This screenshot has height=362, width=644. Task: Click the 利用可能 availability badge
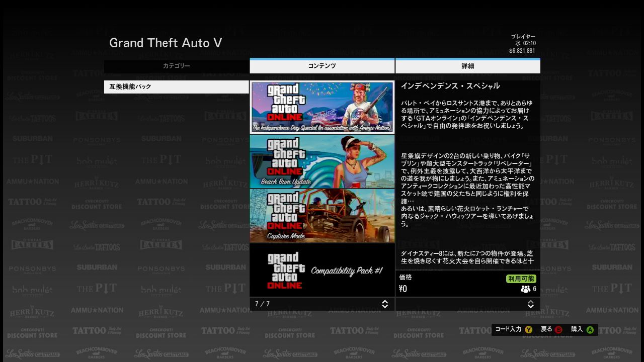521,279
